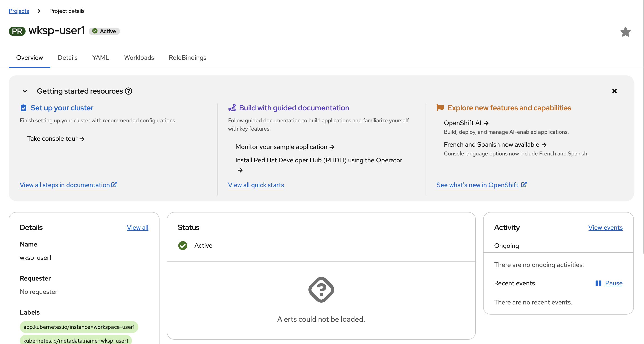Click the guided documentation route icon
The image size is (644, 344).
point(232,108)
